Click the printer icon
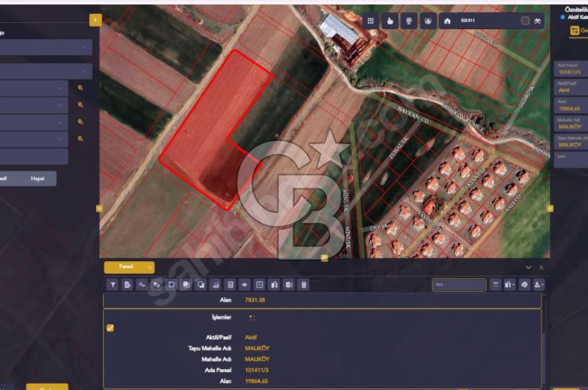Viewport: 588px width, 390px height. click(524, 285)
